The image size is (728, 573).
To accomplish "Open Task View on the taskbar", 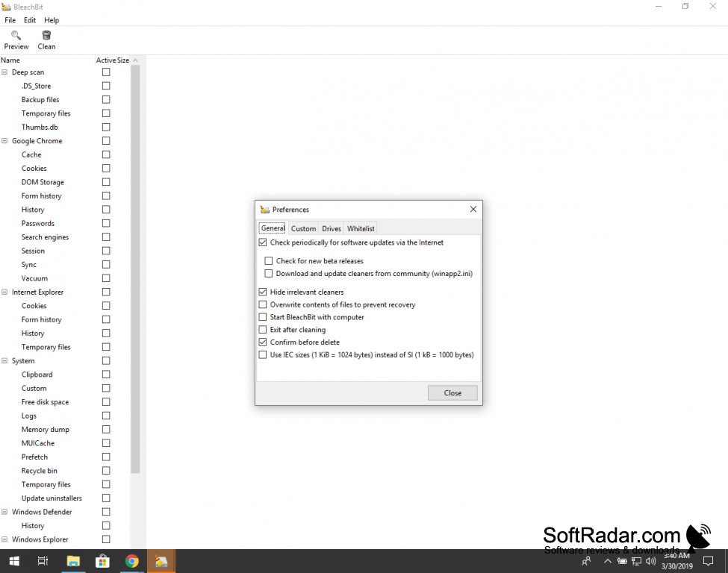I will pos(43,561).
